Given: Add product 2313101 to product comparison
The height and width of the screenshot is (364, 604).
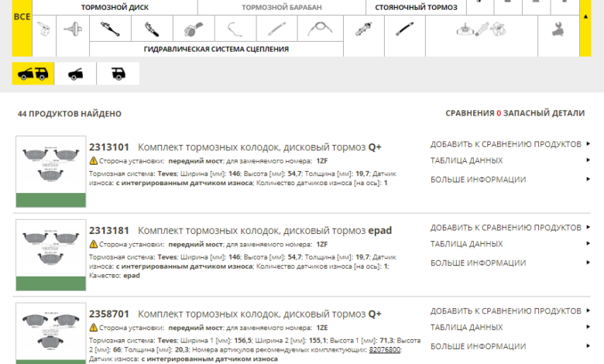Looking at the screenshot, I should point(506,144).
